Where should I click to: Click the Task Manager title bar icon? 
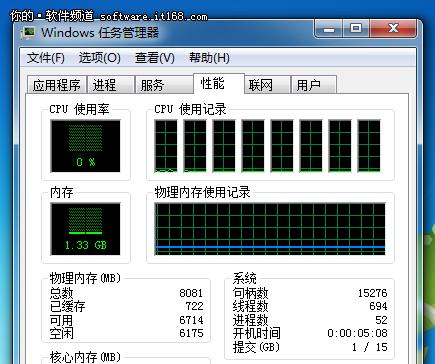(28, 33)
